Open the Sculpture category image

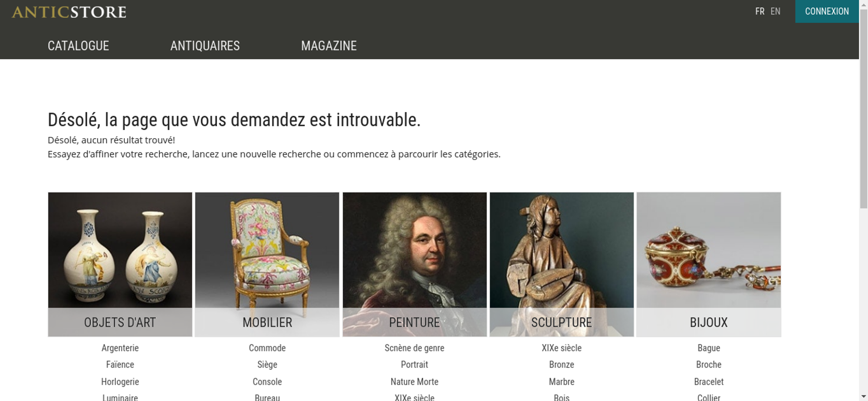(562, 264)
